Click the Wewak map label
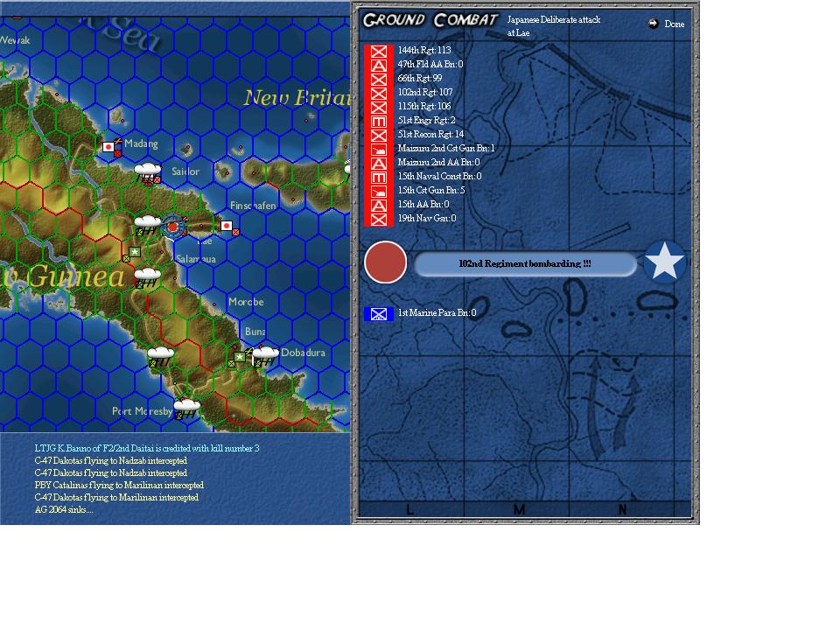The height and width of the screenshot is (630, 840). (x=15, y=40)
